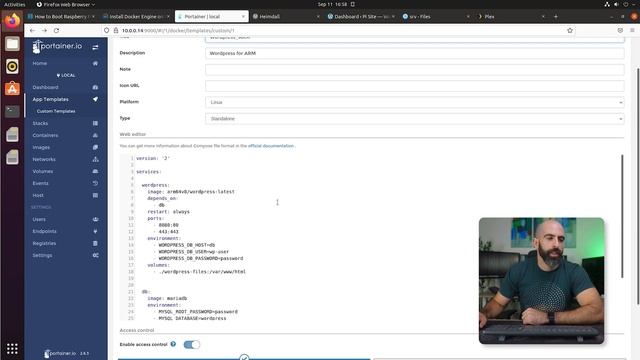Click the arm64v8/wordpress image line in editor
Viewport: 640px width, 360px height.
(x=191, y=191)
